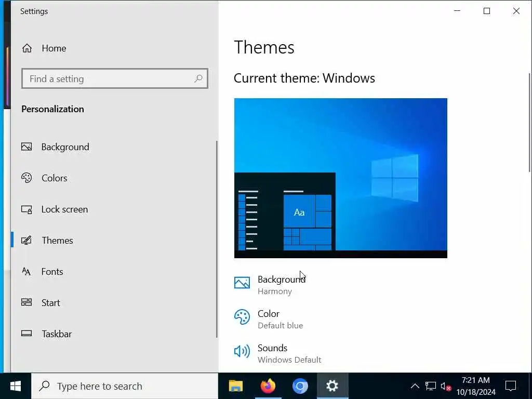
Task: Maximize the Settings window
Action: pos(486,11)
